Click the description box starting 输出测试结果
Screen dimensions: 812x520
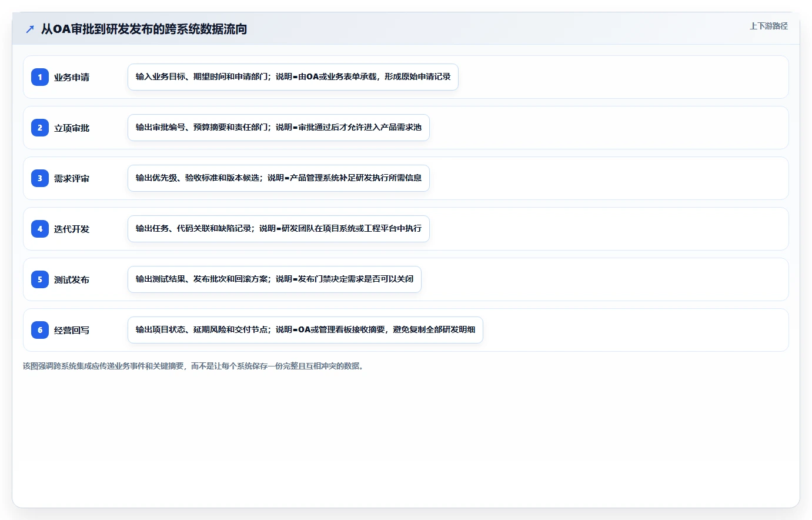pos(275,279)
